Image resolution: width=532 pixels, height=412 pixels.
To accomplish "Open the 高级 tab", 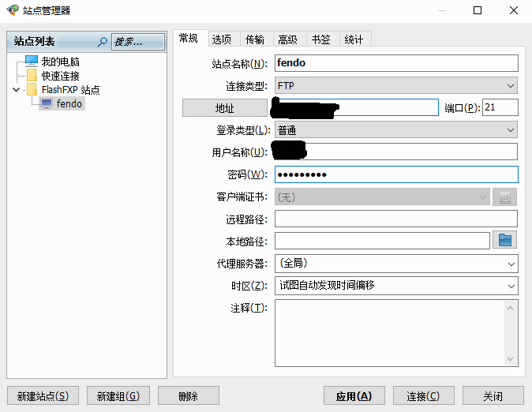I will coord(287,39).
